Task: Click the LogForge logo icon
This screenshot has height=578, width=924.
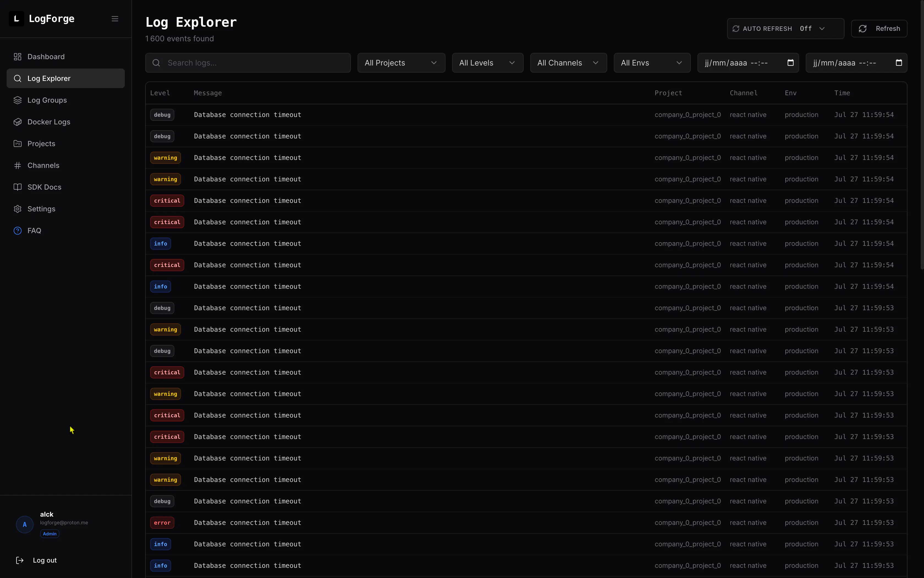Action: (x=16, y=19)
